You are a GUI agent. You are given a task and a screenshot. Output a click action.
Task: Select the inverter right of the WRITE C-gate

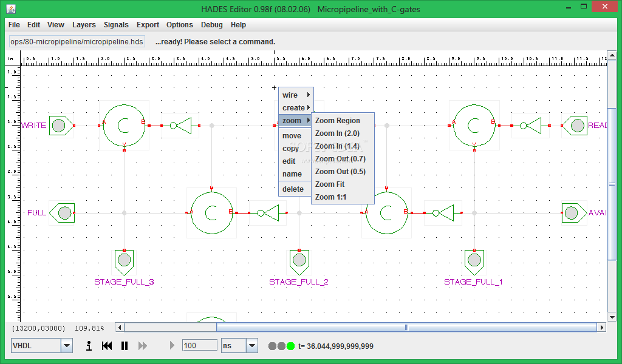(180, 126)
